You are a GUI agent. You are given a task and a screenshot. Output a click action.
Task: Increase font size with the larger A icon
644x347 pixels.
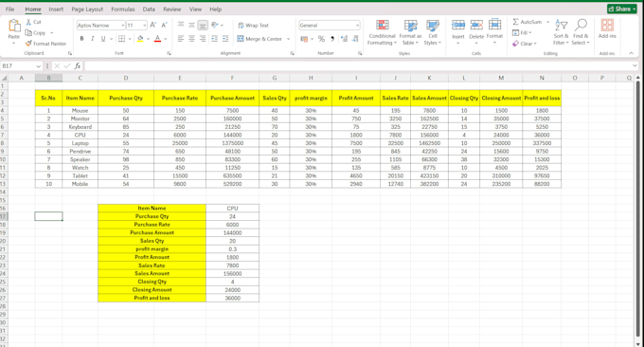152,25
